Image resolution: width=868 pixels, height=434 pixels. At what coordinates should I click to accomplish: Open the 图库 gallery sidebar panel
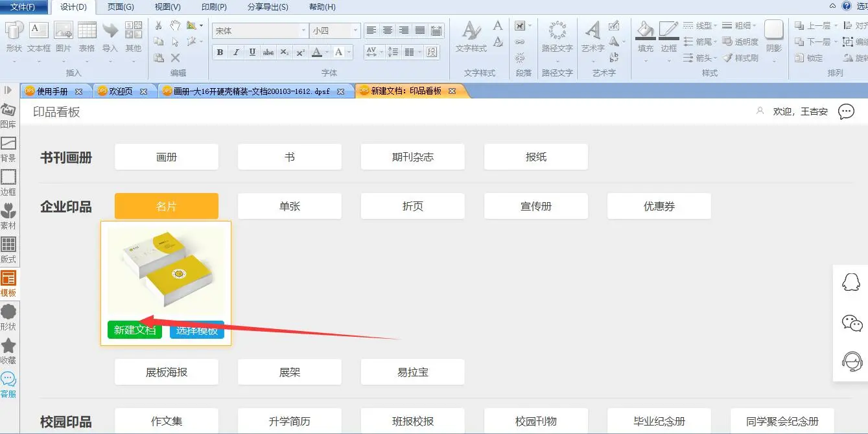point(8,115)
